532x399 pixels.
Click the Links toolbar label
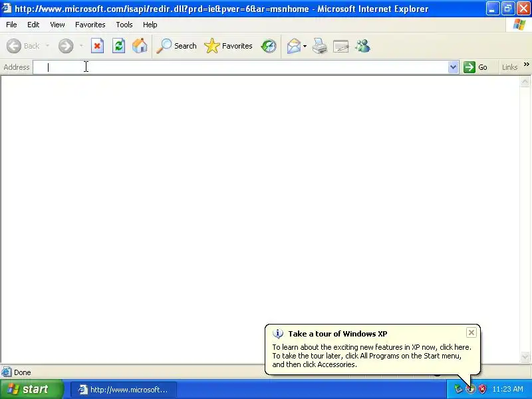coord(509,67)
